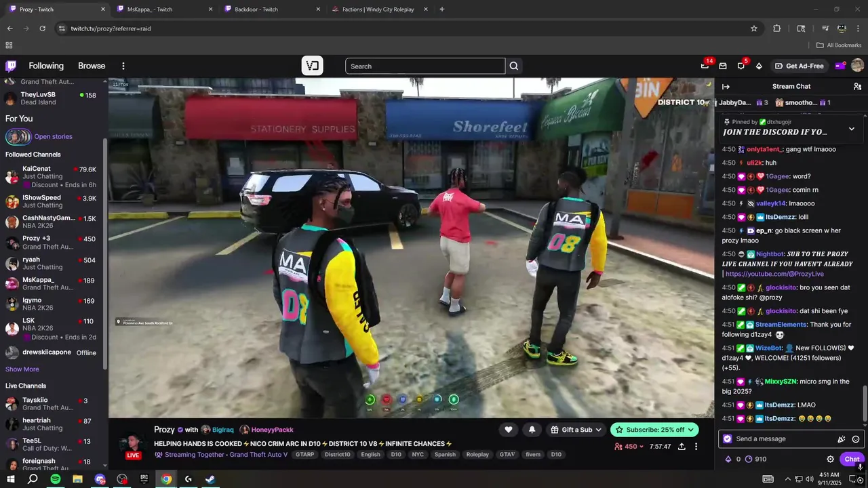Follow the channel with heart icon

click(x=508, y=429)
